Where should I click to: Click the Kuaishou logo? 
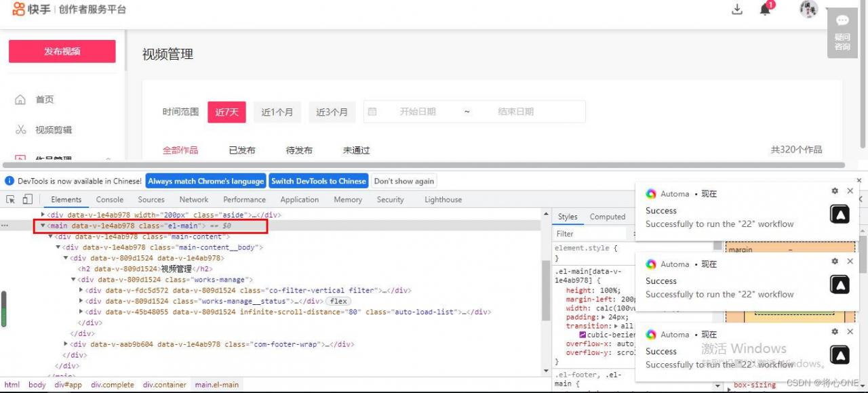(x=31, y=9)
